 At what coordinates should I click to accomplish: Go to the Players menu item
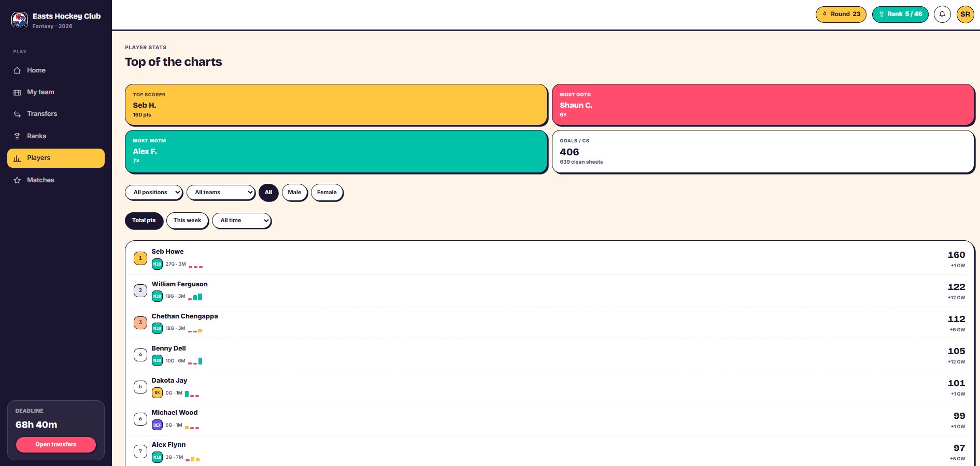56,158
